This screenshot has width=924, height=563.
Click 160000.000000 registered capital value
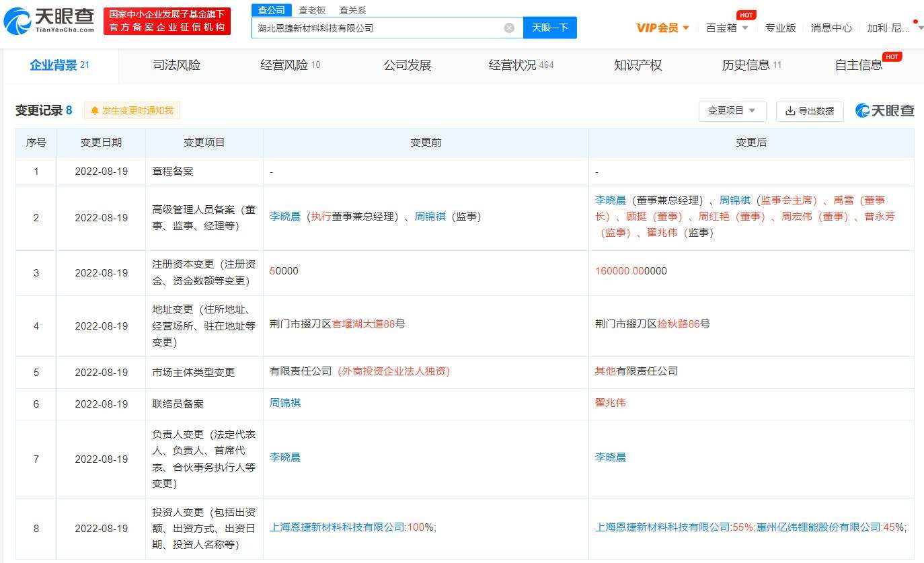tap(631, 271)
